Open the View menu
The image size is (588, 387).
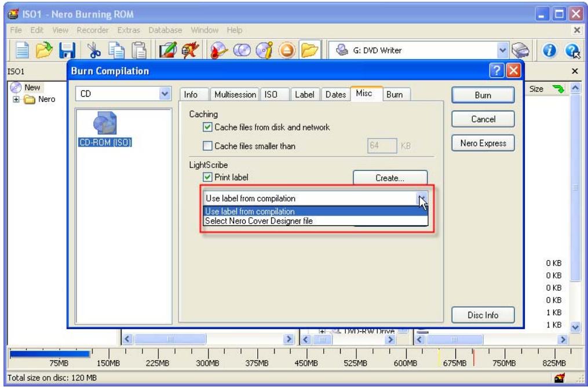pos(60,30)
